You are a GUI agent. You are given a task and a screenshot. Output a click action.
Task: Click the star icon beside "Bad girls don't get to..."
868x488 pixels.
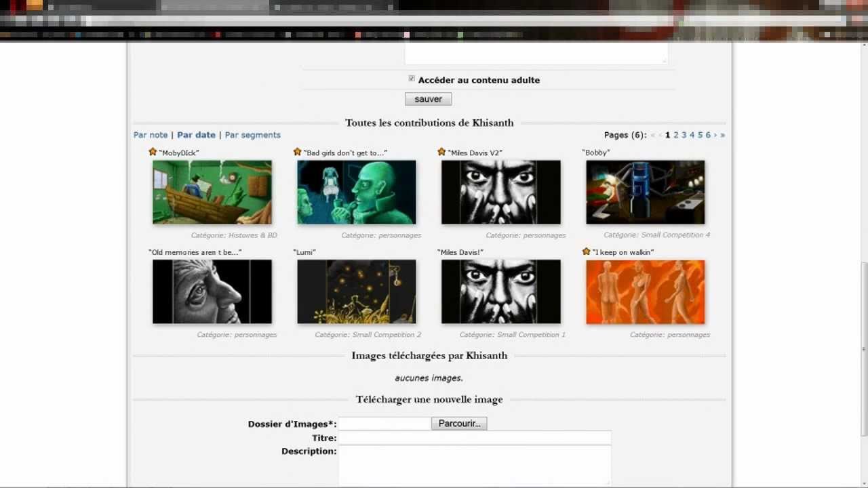[297, 152]
